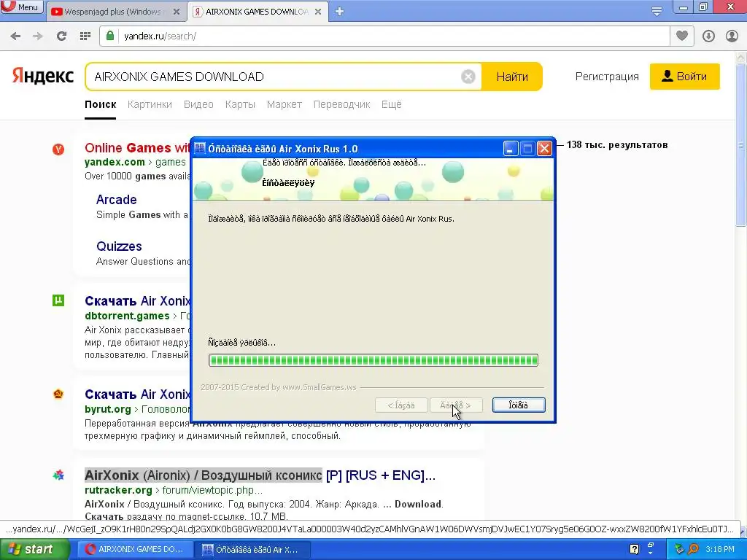
Task: Click the byrut.org result favicon
Action: tap(58, 394)
